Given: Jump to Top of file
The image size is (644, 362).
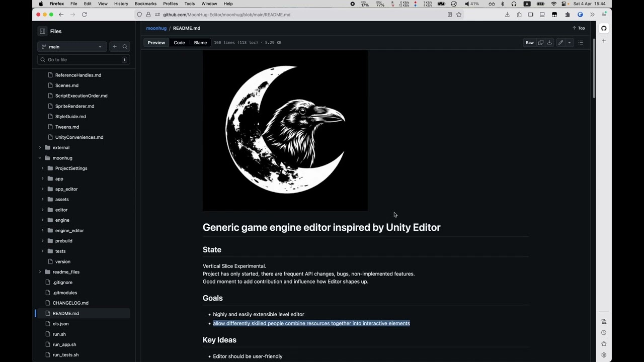Looking at the screenshot, I should coord(579,28).
